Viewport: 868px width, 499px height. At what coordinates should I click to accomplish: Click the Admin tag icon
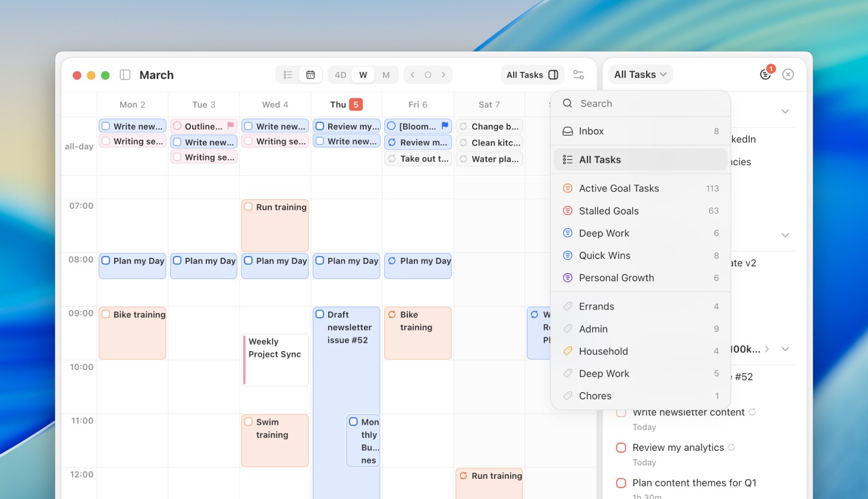click(568, 329)
